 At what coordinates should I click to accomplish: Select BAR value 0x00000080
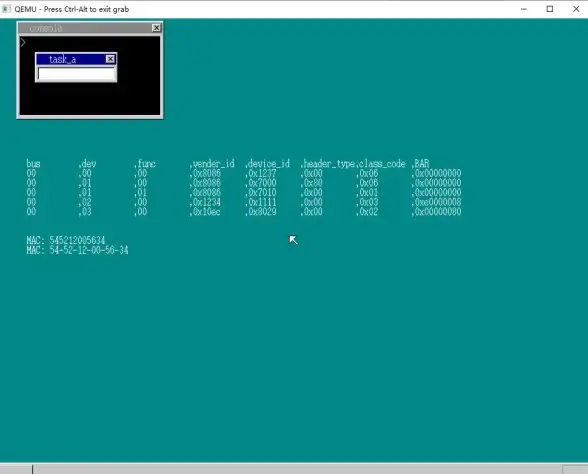tap(438, 212)
